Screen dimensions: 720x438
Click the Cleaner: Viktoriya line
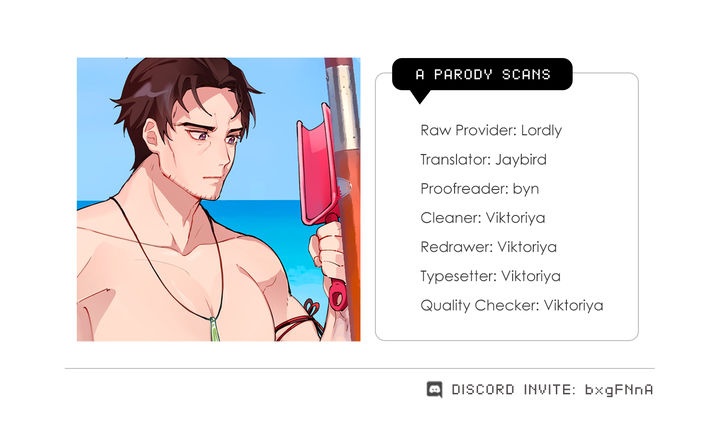(x=483, y=218)
